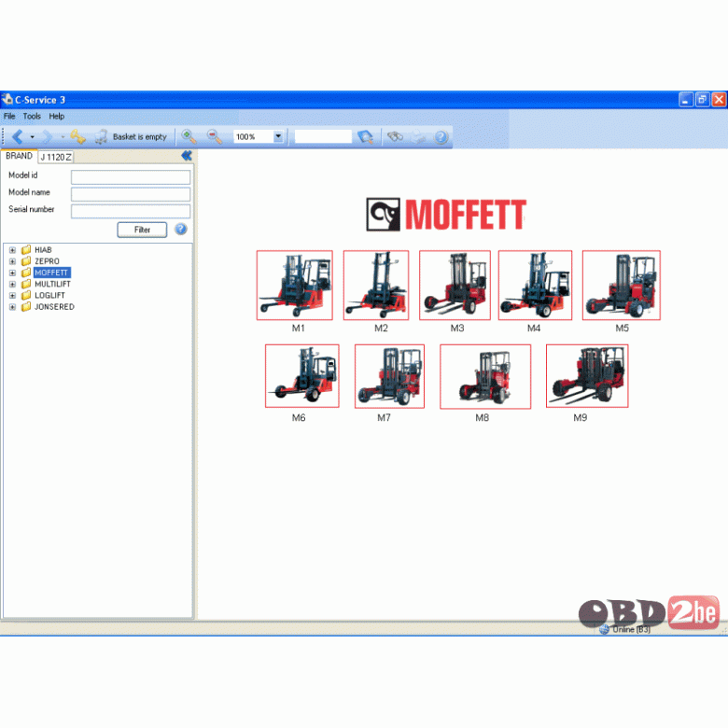
Task: Click the MULTILIFT folder icon
Action: [26, 284]
